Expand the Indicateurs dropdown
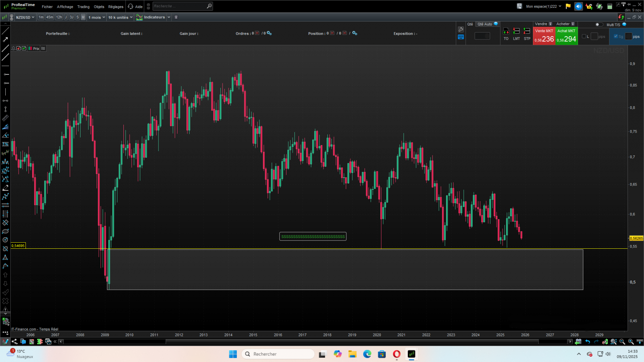Viewport: 644px width, 362px height. [169, 17]
